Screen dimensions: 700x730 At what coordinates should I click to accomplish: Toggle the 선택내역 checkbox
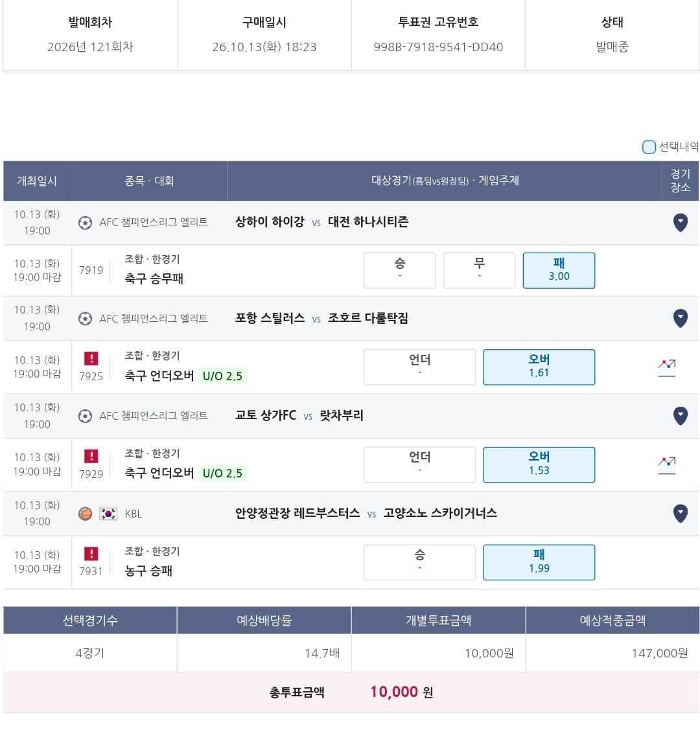click(x=648, y=147)
